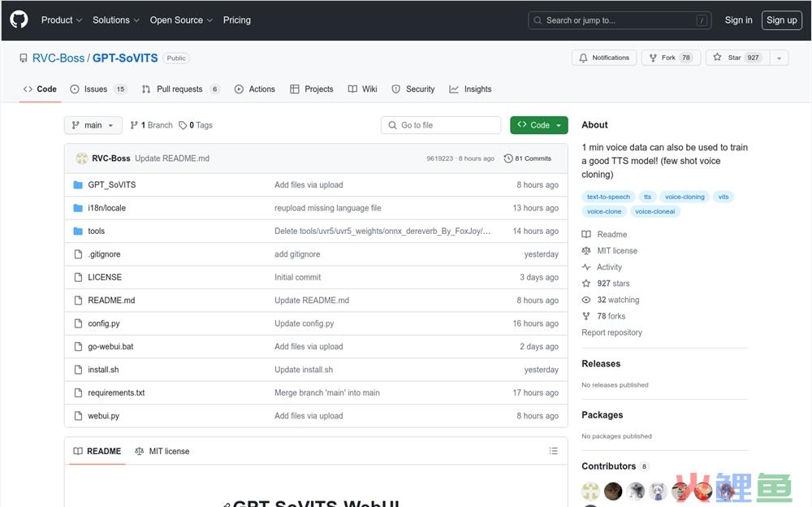Open the green Code clone dropdown
This screenshot has width=812, height=507.
click(538, 125)
